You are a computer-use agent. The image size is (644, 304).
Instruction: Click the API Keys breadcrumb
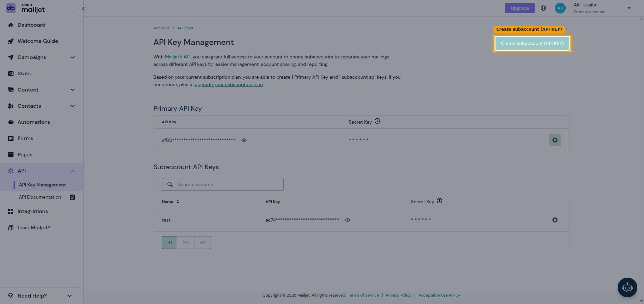point(185,28)
